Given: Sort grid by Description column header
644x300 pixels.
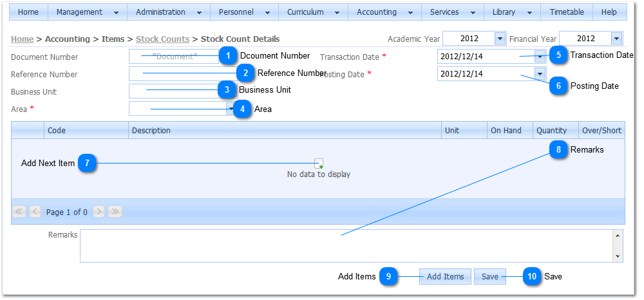Looking at the screenshot, I should [283, 131].
